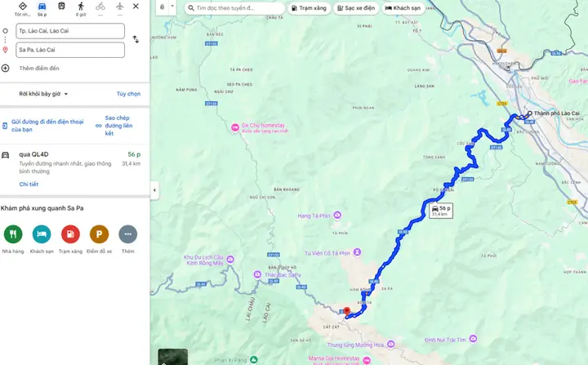This screenshot has height=365, width=588.
Task: Open Thung lũng Mường Hoa marker
Action: (390, 344)
